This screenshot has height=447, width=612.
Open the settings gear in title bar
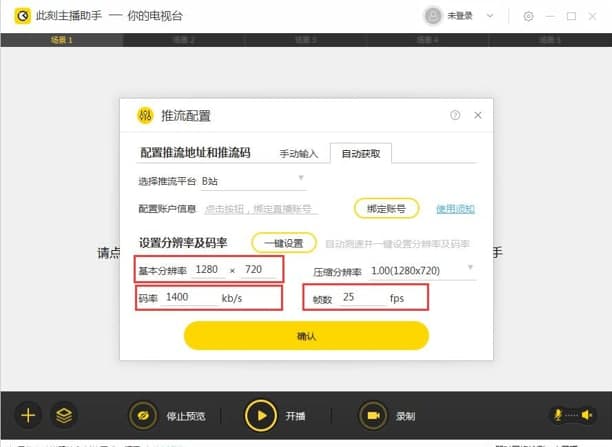[x=528, y=16]
